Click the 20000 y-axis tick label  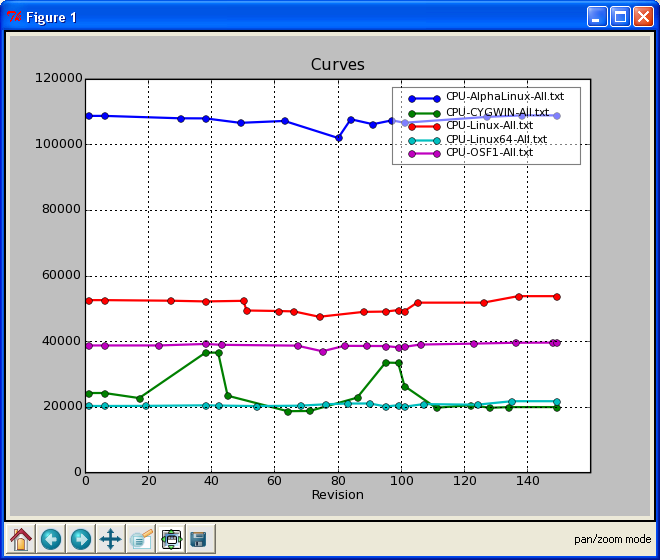pyautogui.click(x=61, y=406)
